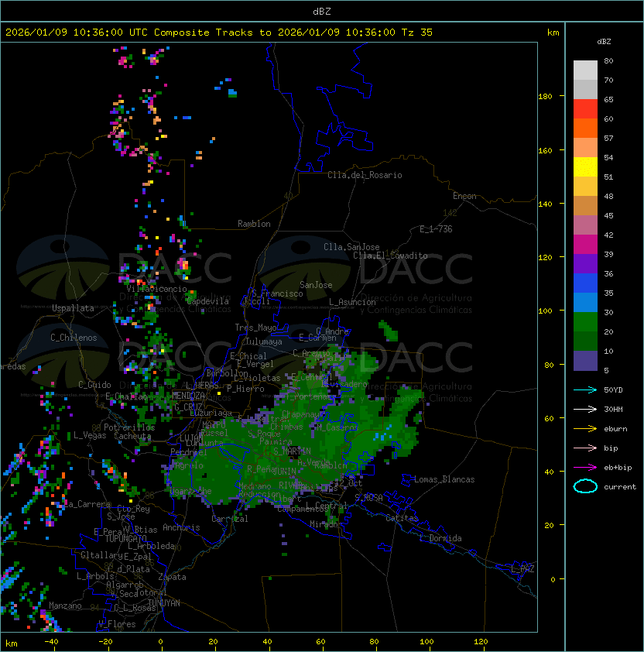Click the 'dBZ' heading above color scale
644x652 pixels.
[x=604, y=42]
